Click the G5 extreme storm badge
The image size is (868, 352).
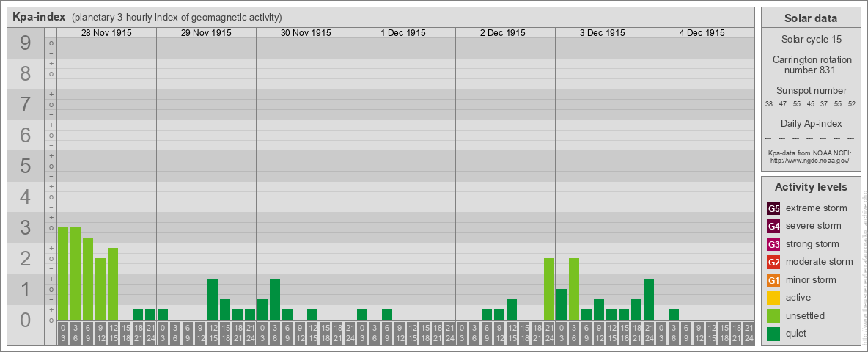pos(773,208)
